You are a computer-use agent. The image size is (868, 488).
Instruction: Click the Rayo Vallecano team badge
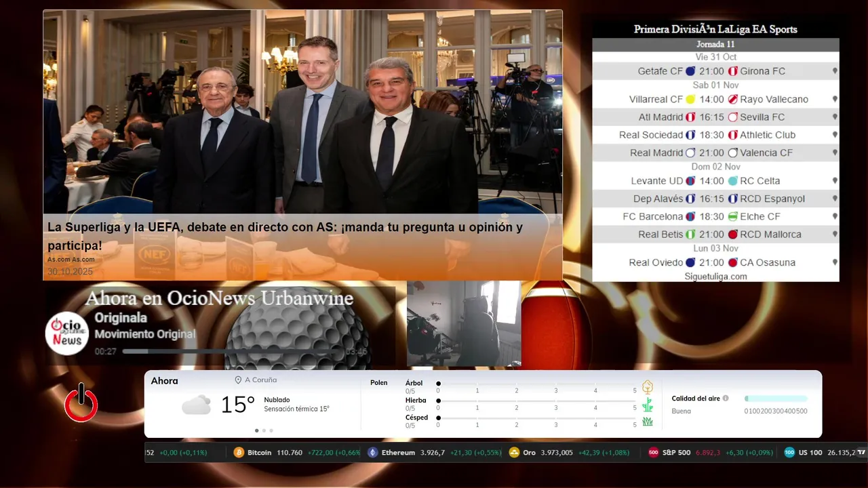[733, 100]
